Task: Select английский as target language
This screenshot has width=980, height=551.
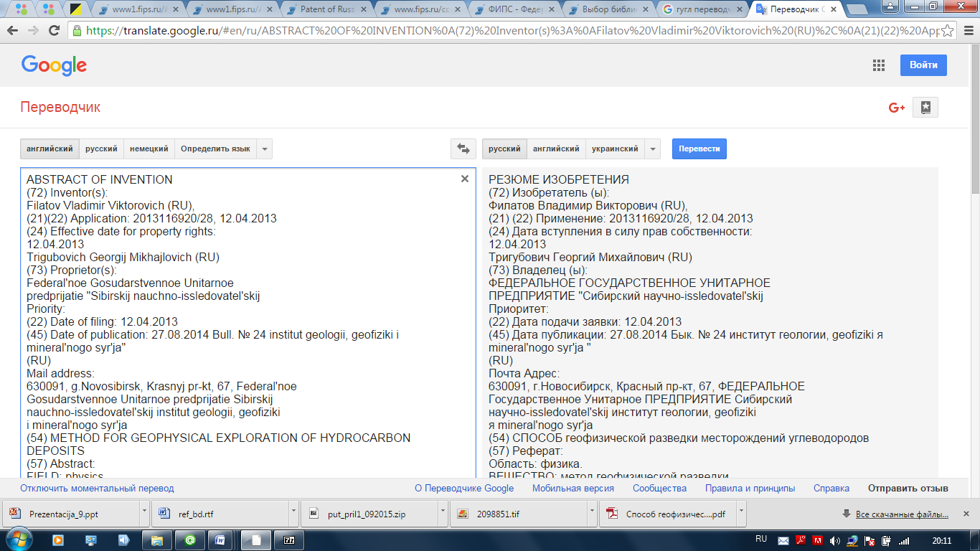Action: (557, 149)
